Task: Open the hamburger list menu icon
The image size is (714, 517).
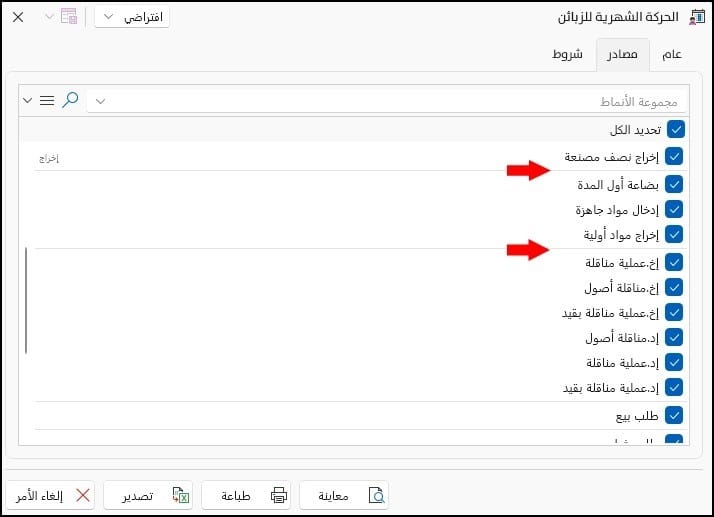Action: coord(47,100)
